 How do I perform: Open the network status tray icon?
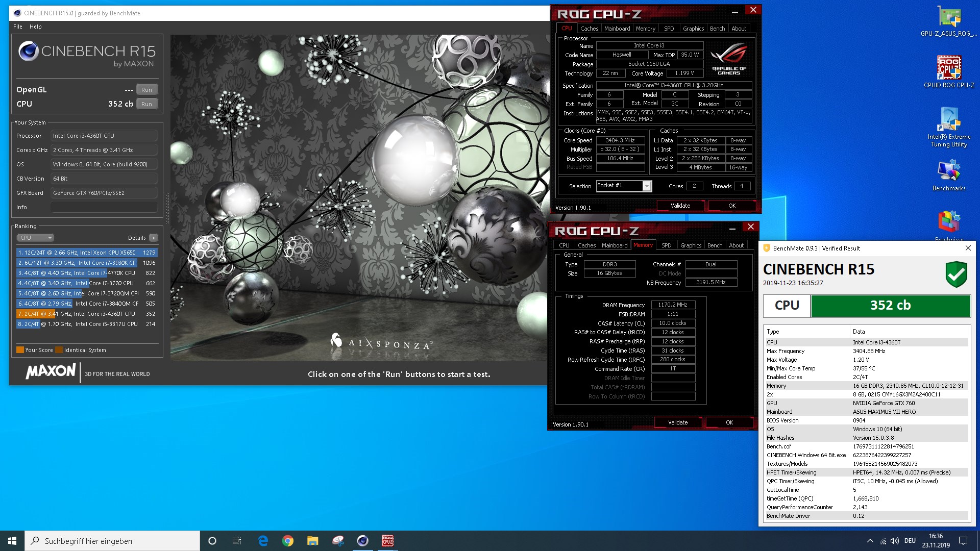tap(883, 541)
